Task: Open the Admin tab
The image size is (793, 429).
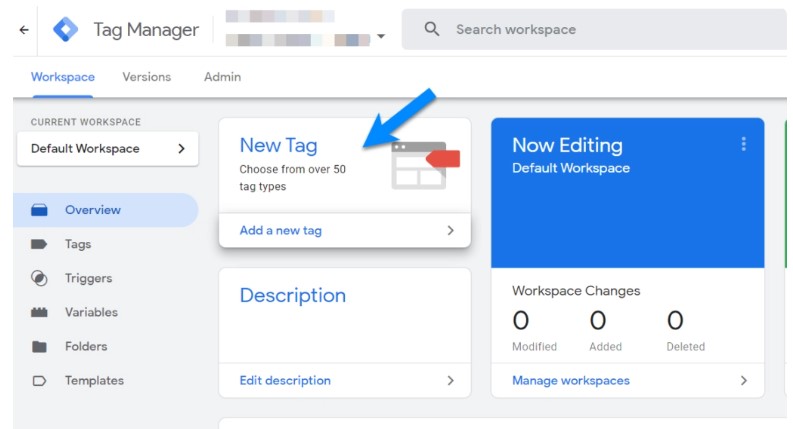Action: click(223, 77)
